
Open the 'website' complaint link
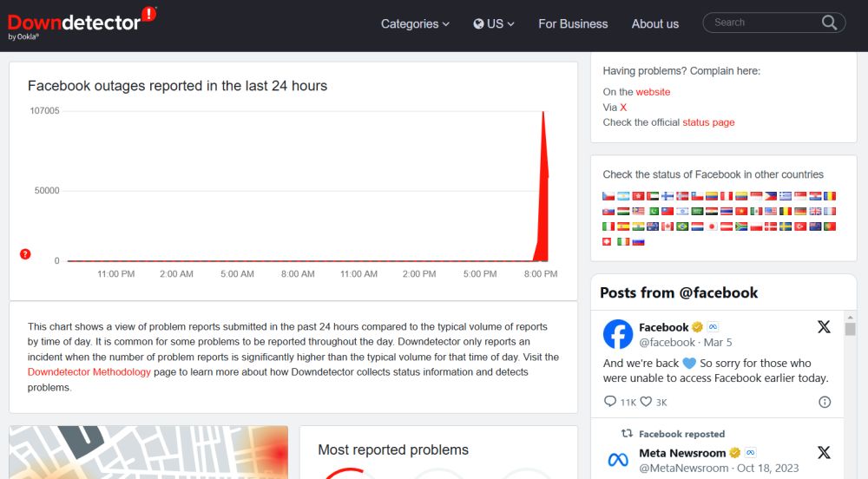coord(653,92)
